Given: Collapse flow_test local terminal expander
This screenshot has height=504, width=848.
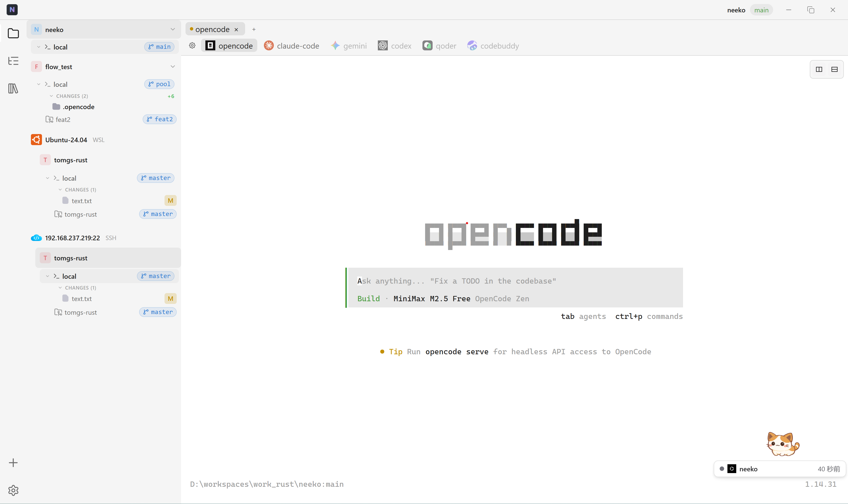Looking at the screenshot, I should tap(39, 84).
